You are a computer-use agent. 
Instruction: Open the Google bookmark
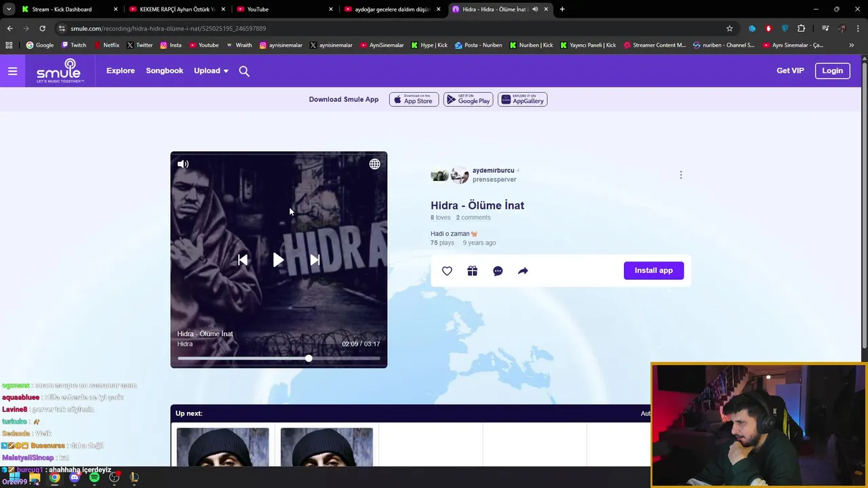pyautogui.click(x=40, y=45)
